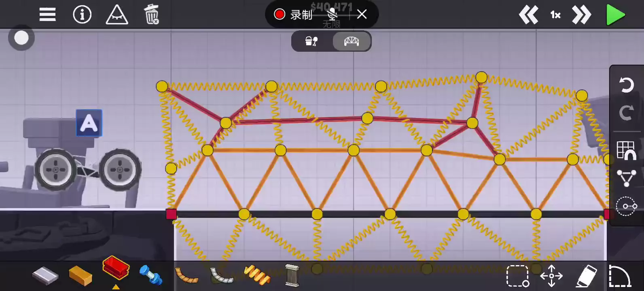Switch to the vehicle and cargo view tab
644x291 pixels.
(311, 41)
